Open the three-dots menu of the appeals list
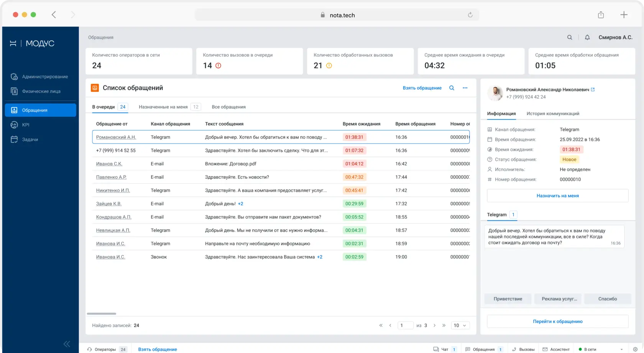Screen dimensions: 644x353 coord(465,88)
